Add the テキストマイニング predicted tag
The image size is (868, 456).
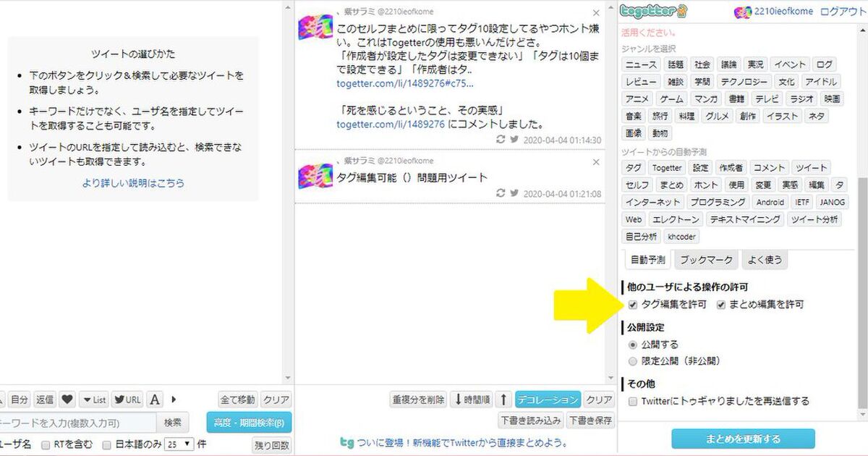745,219
